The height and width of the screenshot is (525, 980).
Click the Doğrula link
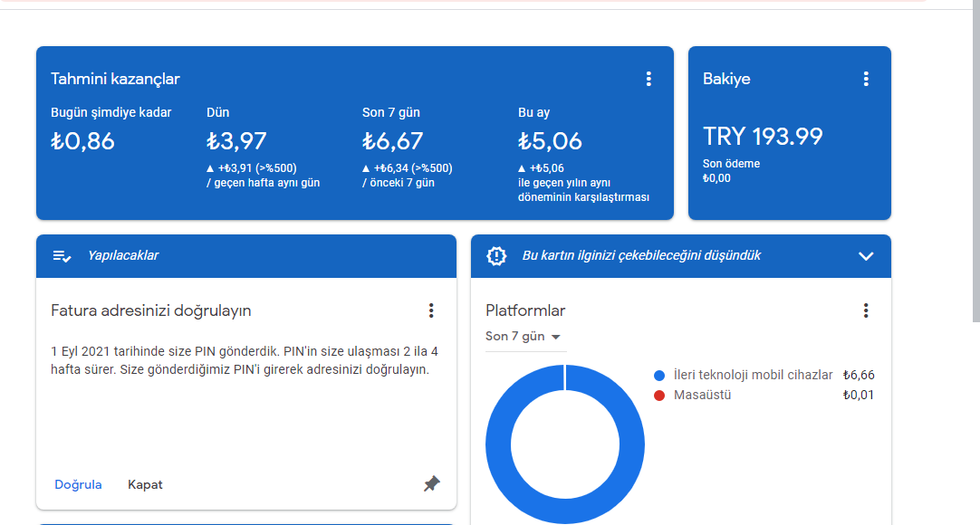pyautogui.click(x=78, y=484)
